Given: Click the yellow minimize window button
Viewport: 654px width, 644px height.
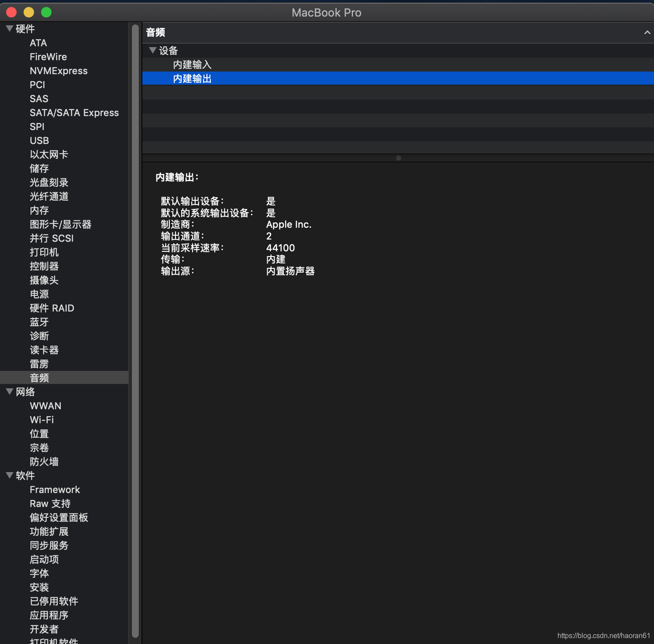Looking at the screenshot, I should pyautogui.click(x=29, y=12).
